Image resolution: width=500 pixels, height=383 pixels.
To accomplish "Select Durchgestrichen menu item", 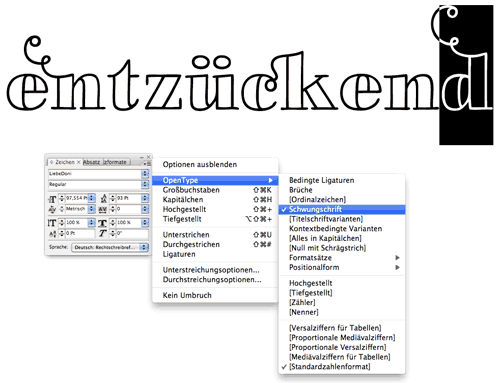I will coord(215,244).
